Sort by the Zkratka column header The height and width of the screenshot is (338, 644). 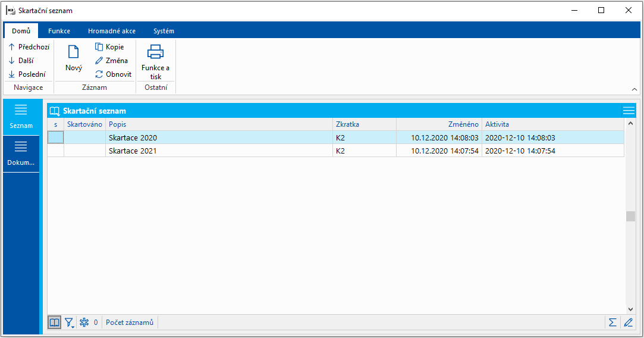click(365, 124)
